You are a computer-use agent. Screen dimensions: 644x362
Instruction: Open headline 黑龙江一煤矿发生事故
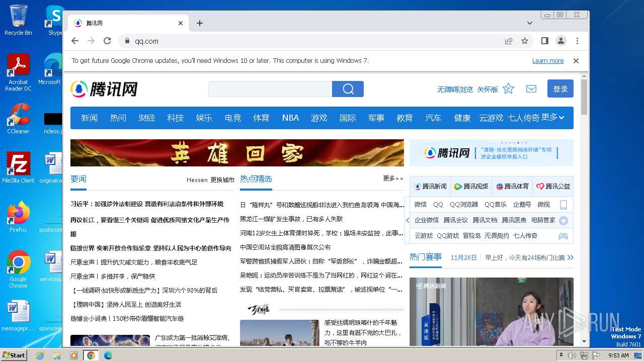pos(291,219)
